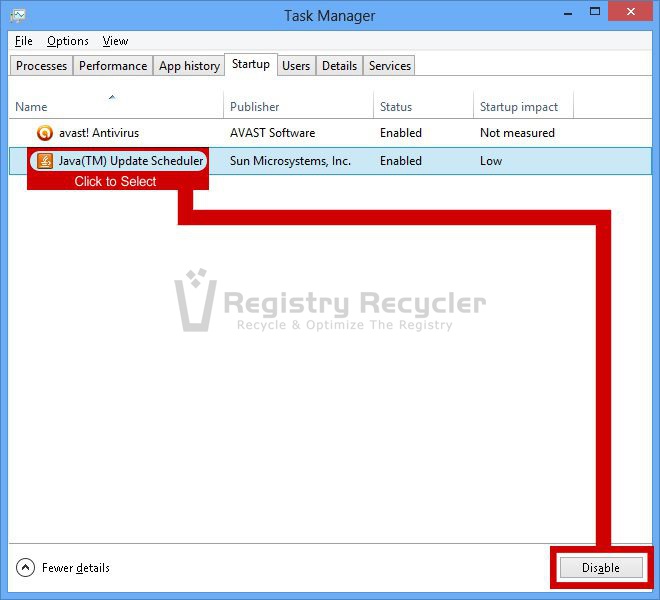This screenshot has height=600, width=660.
Task: Click the Fewer details label
Action: 76,568
